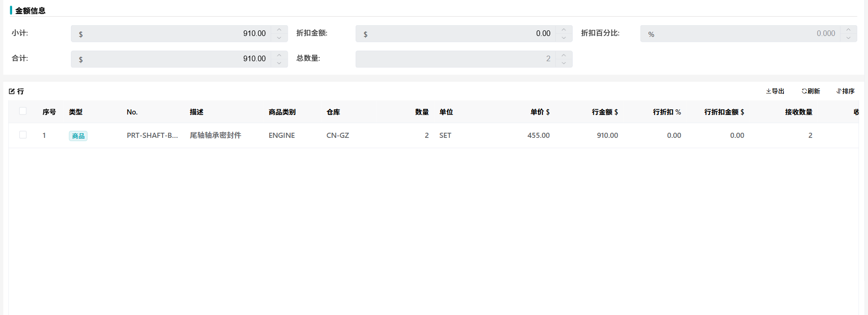This screenshot has width=868, height=315.
Task: Click the 单价 $ column header
Action: click(x=540, y=112)
